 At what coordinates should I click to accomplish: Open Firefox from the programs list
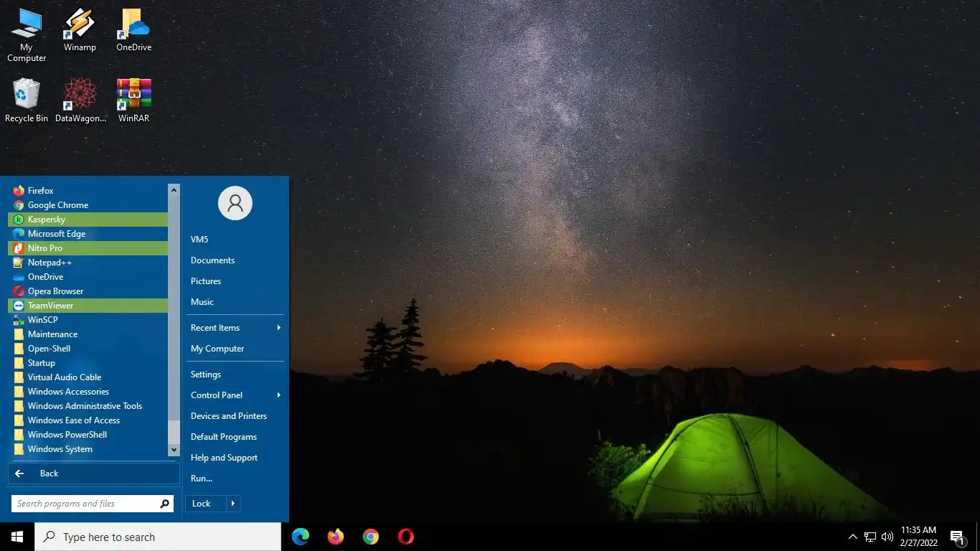pyautogui.click(x=88, y=191)
